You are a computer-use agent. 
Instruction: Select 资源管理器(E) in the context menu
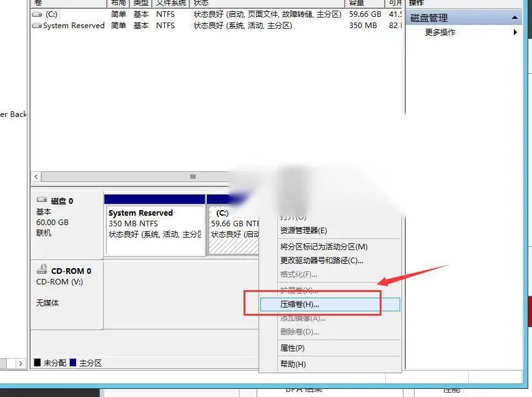[303, 231]
